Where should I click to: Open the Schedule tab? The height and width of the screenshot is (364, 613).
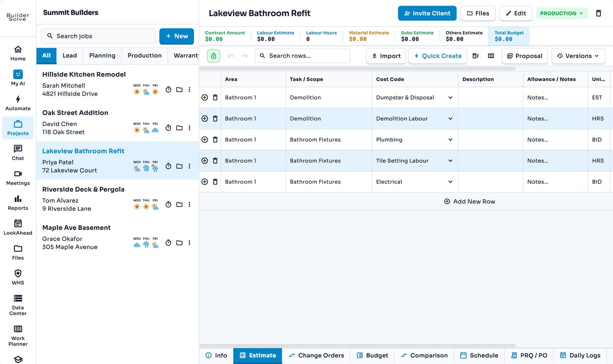tap(479, 356)
